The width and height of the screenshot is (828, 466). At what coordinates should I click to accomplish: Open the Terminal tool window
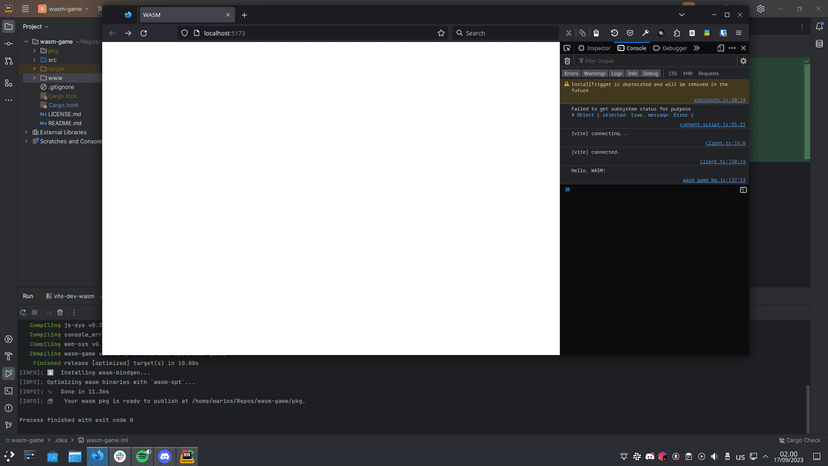coord(9,391)
